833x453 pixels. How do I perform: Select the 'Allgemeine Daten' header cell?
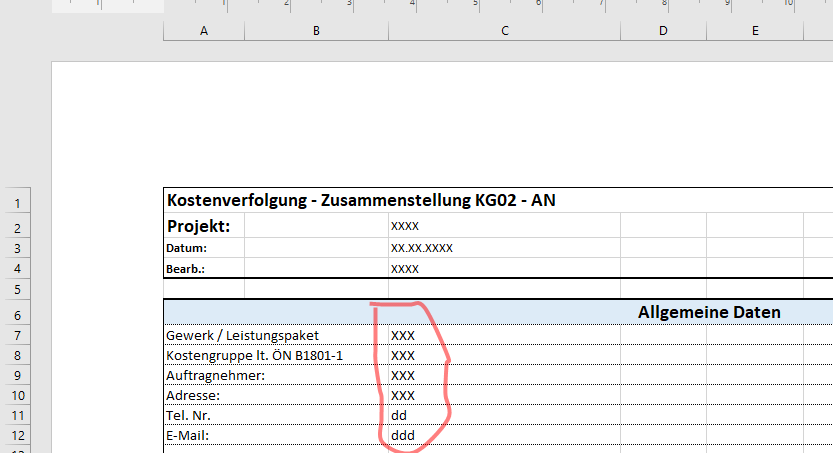tap(709, 313)
